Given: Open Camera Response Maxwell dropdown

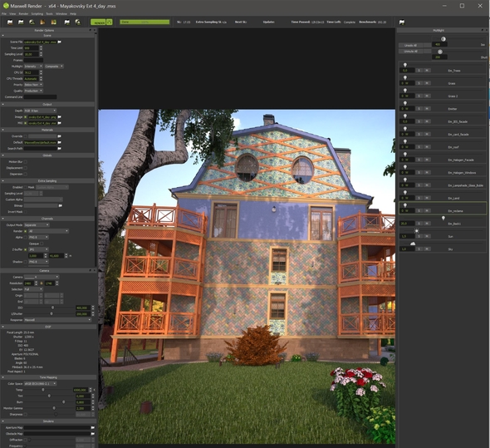Looking at the screenshot, I should (57, 320).
